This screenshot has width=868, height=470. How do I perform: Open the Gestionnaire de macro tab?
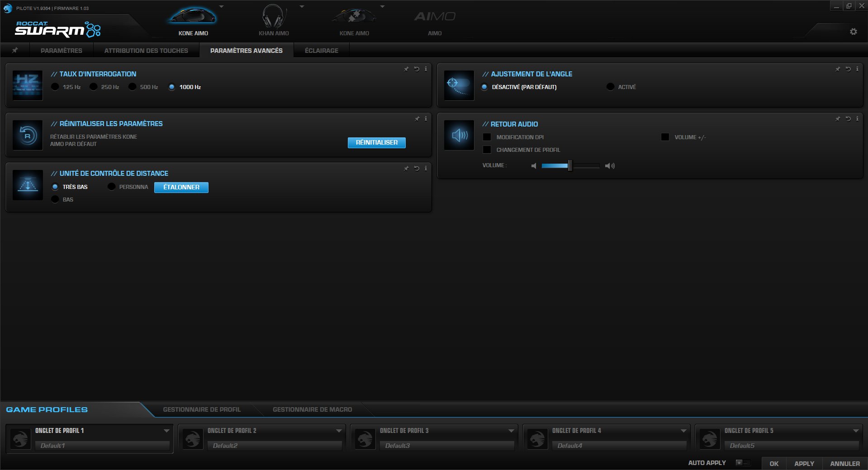click(x=312, y=409)
